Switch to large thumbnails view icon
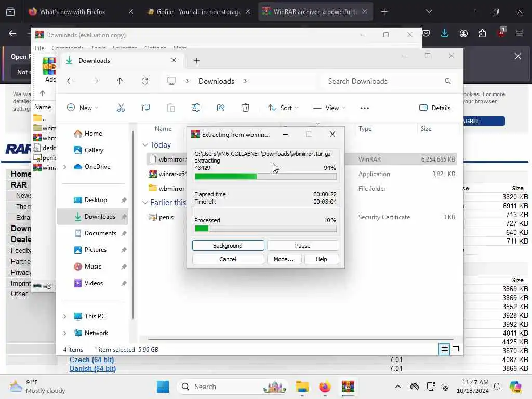532x399 pixels. pos(456,349)
